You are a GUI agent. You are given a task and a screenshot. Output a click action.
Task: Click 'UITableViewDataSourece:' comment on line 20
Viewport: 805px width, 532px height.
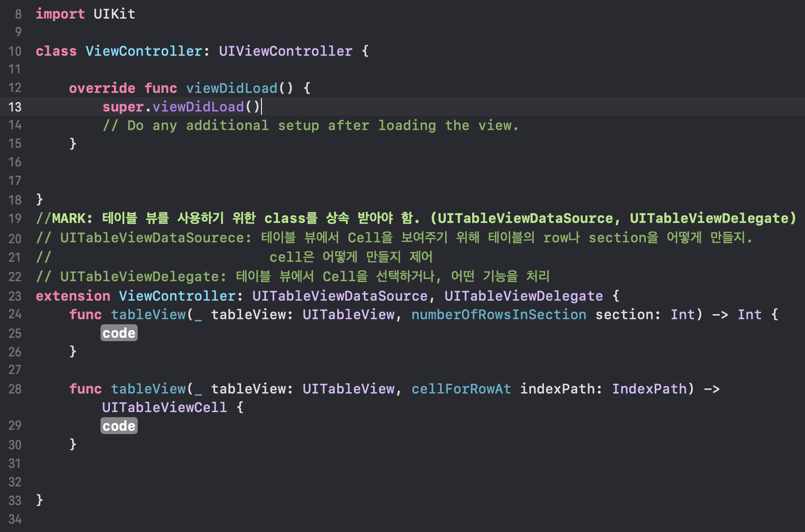pyautogui.click(x=156, y=238)
